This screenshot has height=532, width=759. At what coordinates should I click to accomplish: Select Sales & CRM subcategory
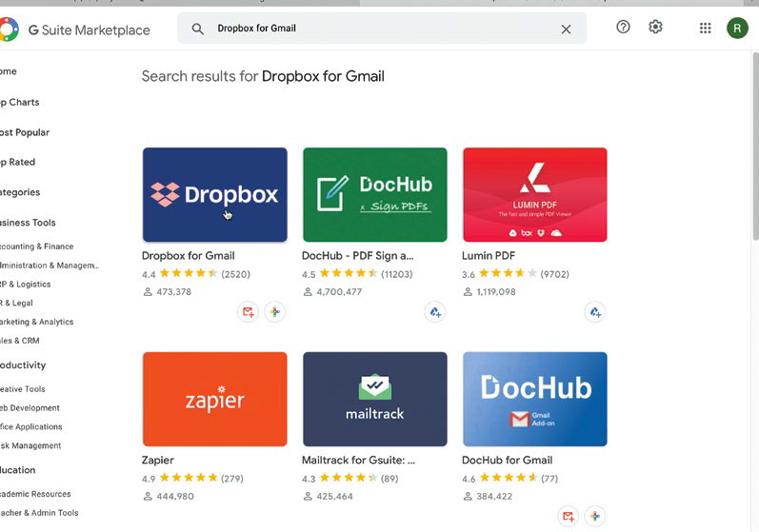click(20, 341)
